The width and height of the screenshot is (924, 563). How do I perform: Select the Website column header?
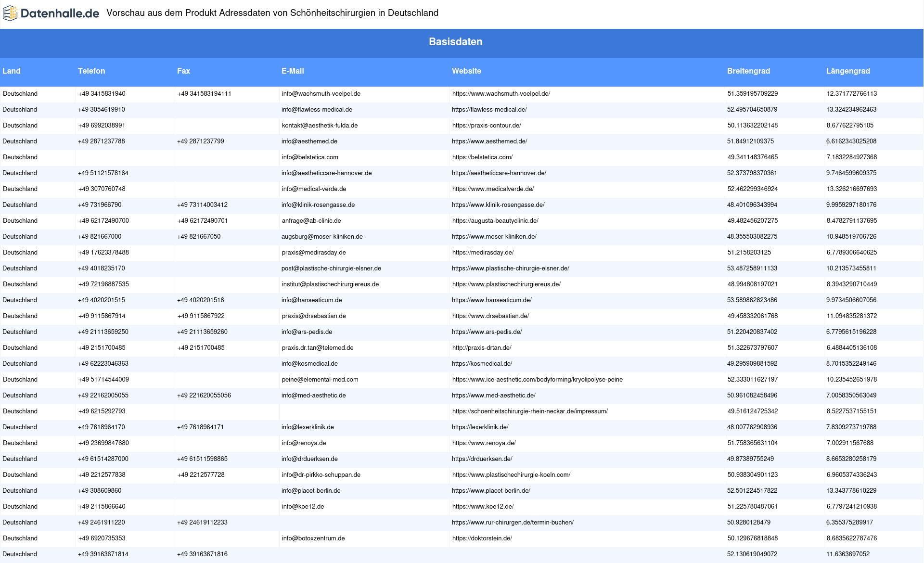coord(466,71)
